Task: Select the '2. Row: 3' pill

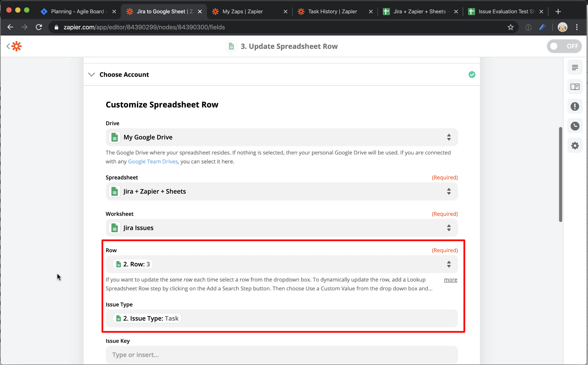Action: (132, 264)
